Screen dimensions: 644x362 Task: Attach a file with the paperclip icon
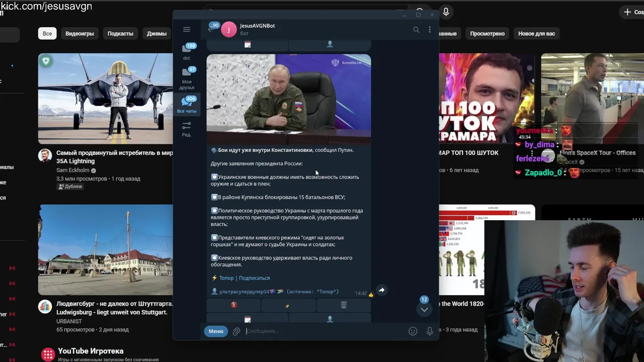click(x=236, y=331)
